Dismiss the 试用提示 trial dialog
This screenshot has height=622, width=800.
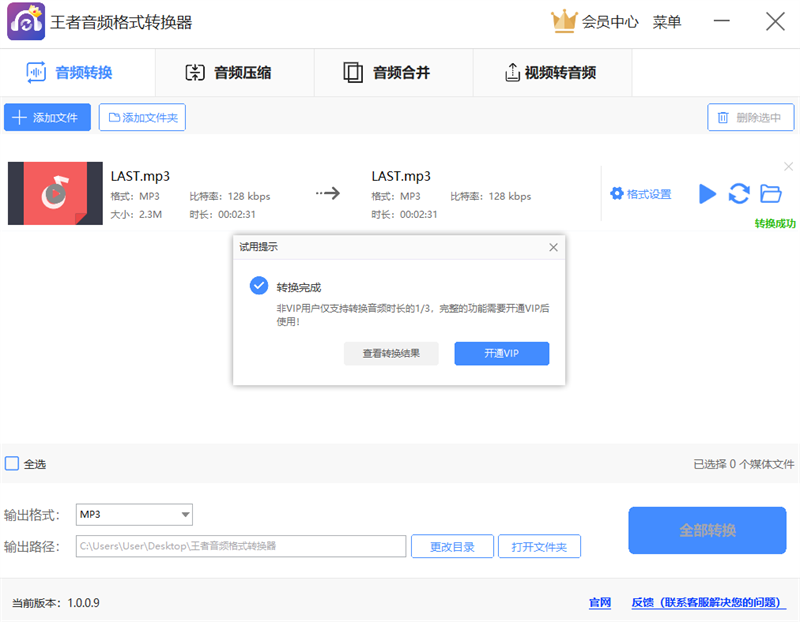point(553,247)
